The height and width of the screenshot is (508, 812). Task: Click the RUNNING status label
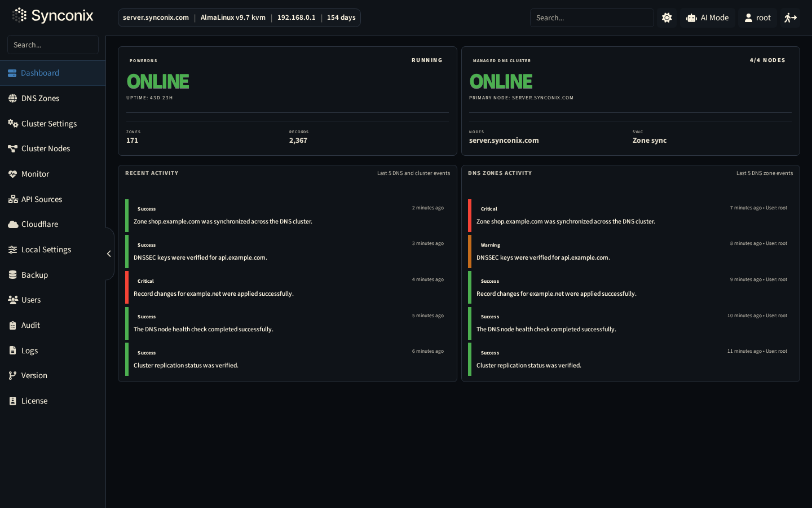[427, 60]
